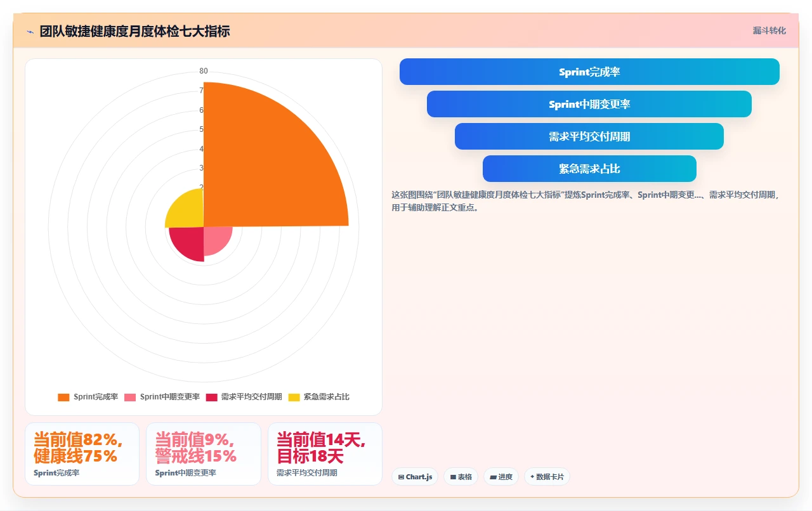Toggle the crimson 需求平均交付周期 legend swatch
Image resolution: width=812 pixels, height=511 pixels.
pos(211,398)
